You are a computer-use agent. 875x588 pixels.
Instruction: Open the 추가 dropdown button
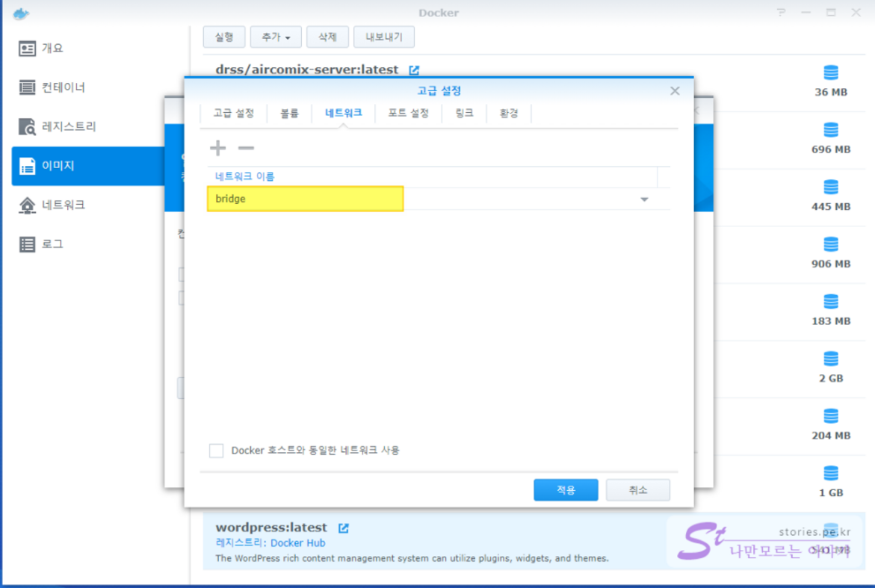click(276, 37)
